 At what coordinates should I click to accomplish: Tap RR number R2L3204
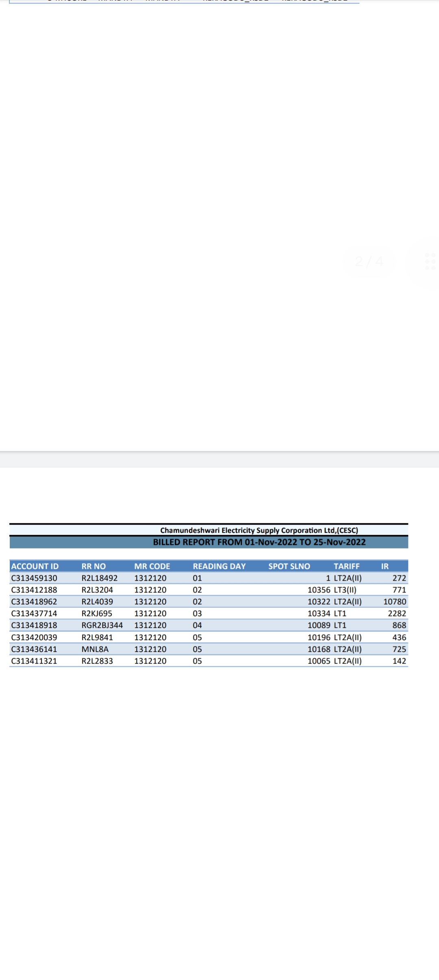click(97, 590)
